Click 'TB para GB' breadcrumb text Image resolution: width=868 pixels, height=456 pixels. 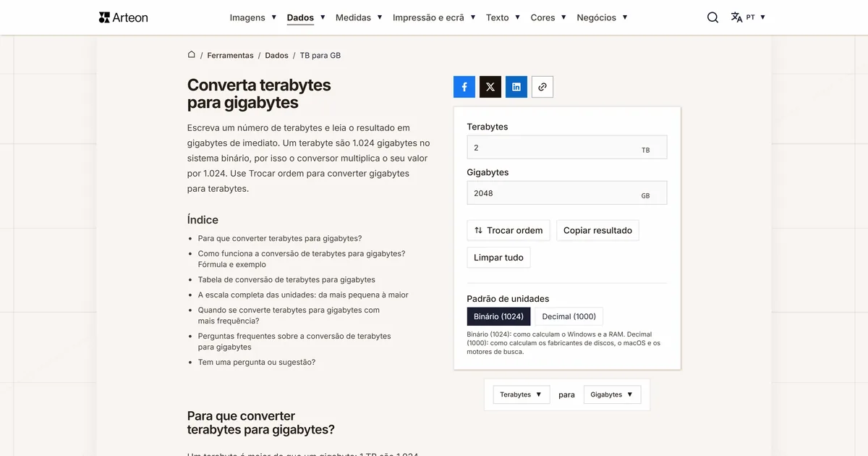coord(320,55)
